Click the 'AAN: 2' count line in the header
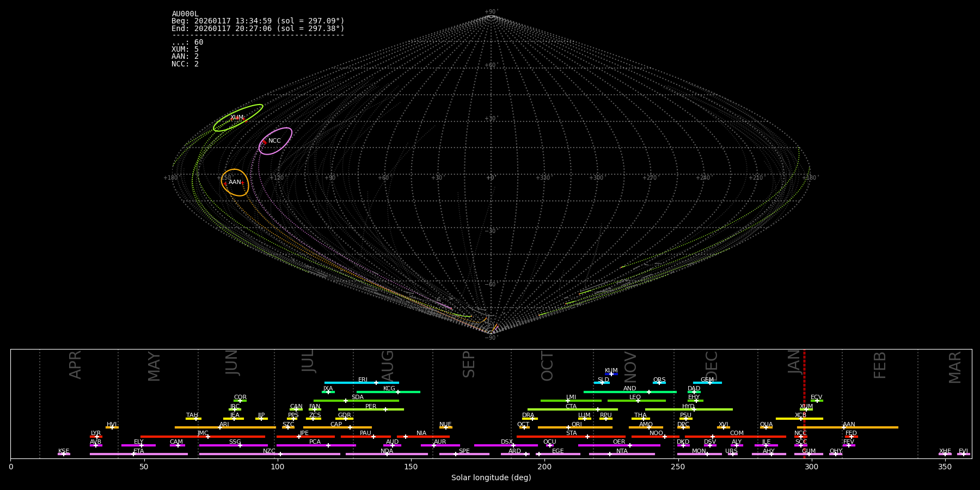This screenshot has width=980, height=490. click(x=185, y=57)
